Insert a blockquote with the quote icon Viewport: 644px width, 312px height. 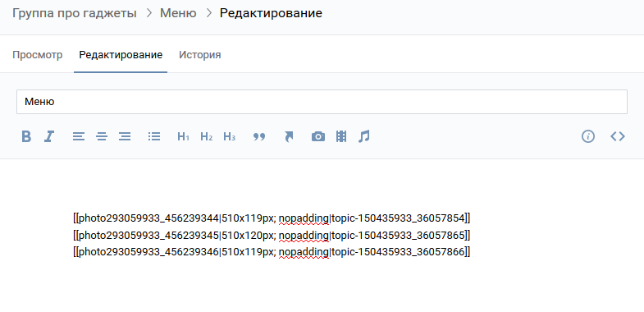[x=259, y=137]
